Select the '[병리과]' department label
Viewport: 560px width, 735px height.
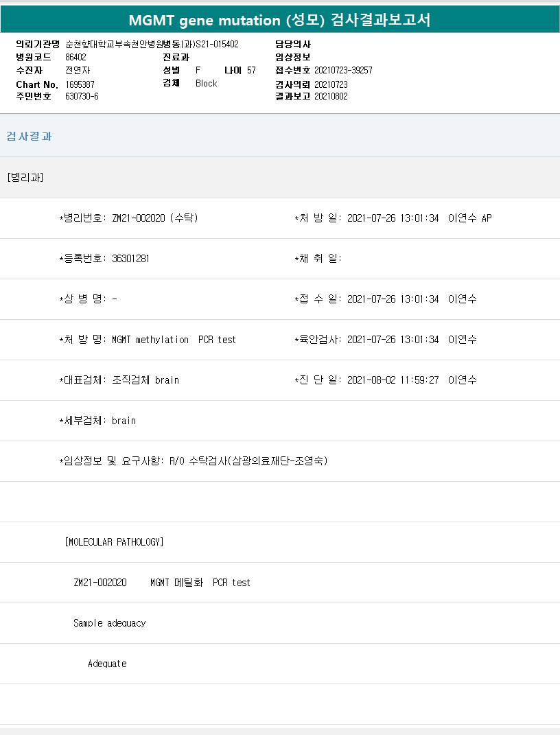coord(25,177)
